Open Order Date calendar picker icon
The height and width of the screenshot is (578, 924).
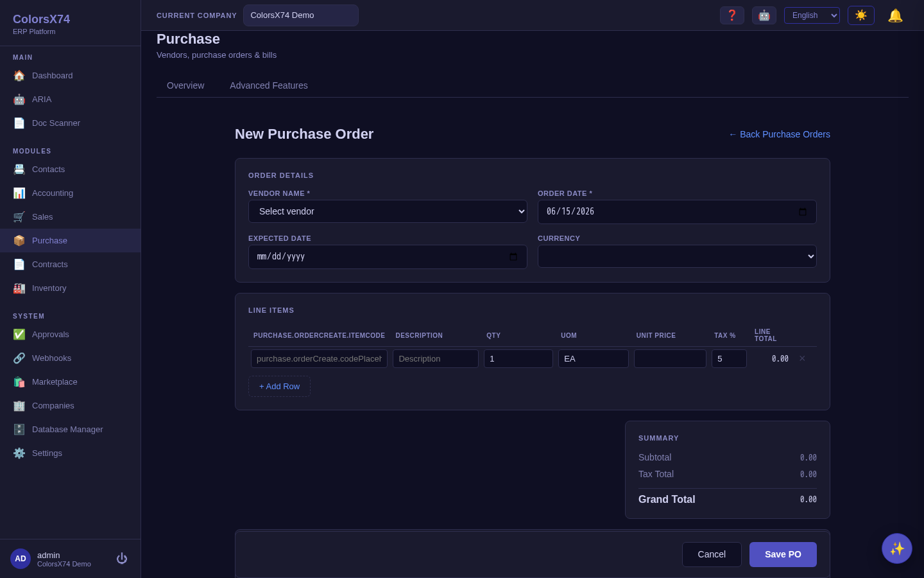tap(803, 212)
